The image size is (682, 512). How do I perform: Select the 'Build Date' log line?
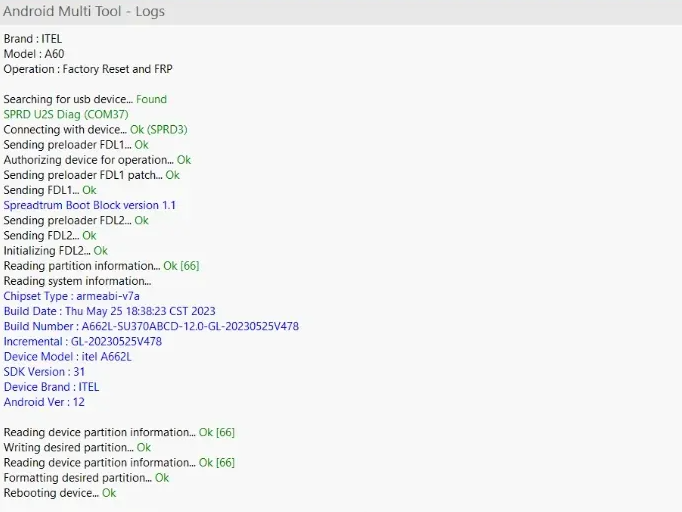pos(110,311)
